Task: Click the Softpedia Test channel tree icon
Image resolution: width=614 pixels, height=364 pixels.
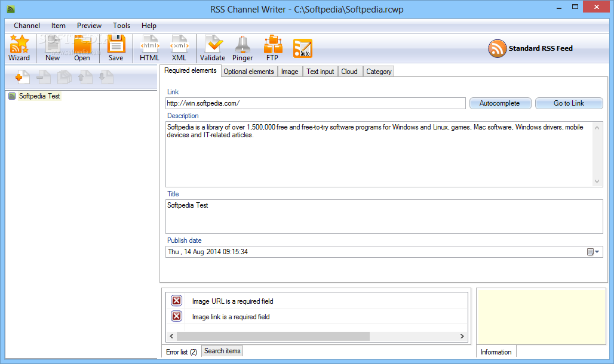Action: [12, 96]
